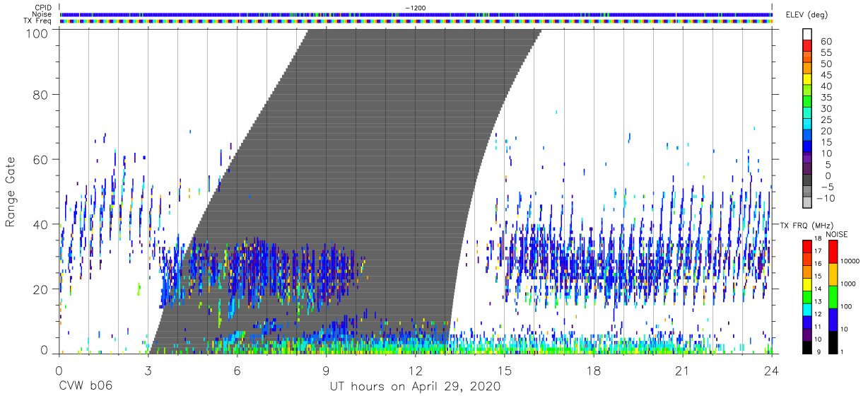Click the 15 label on elevation scale
This screenshot has width=868, height=401.
tap(826, 142)
